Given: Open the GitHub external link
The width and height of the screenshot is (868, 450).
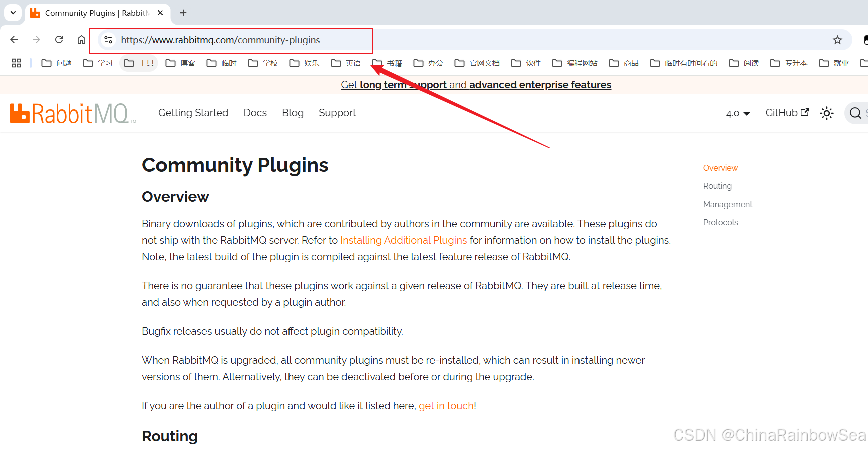Looking at the screenshot, I should coord(787,113).
